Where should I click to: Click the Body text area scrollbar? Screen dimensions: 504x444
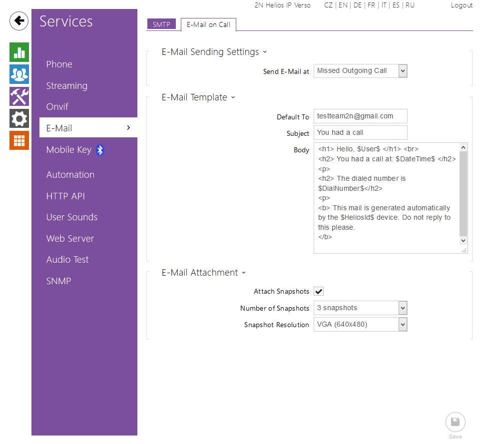click(464, 194)
